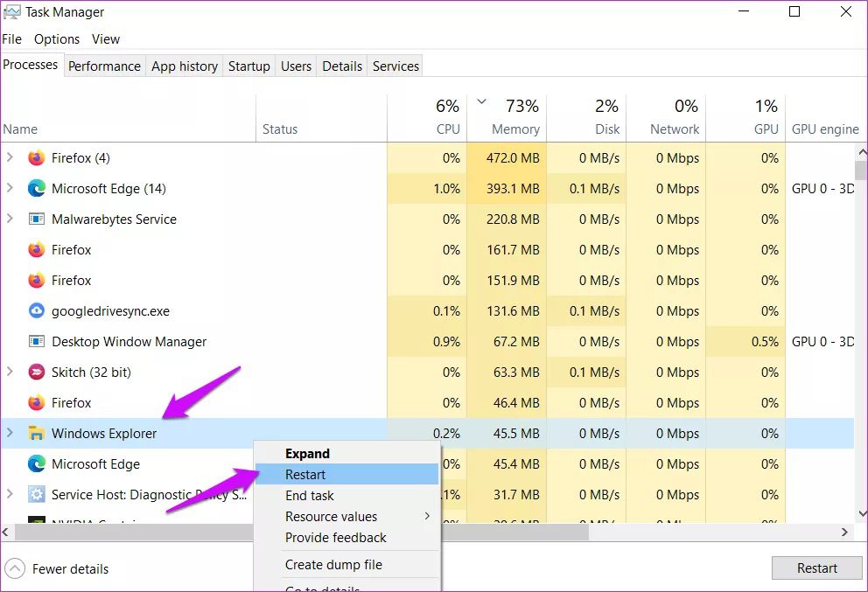Click the Firefox icon in the 161.7 MB row

point(37,250)
